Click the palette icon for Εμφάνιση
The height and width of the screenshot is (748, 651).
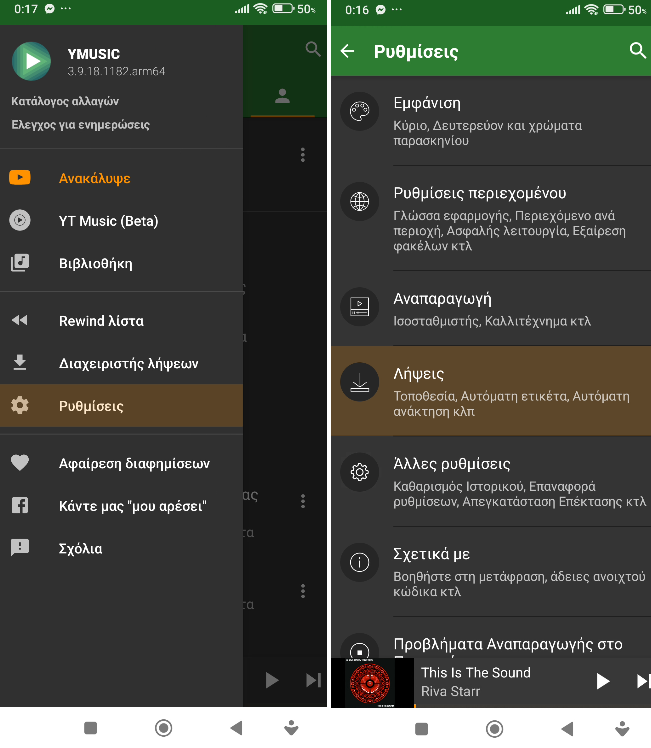pyautogui.click(x=360, y=111)
